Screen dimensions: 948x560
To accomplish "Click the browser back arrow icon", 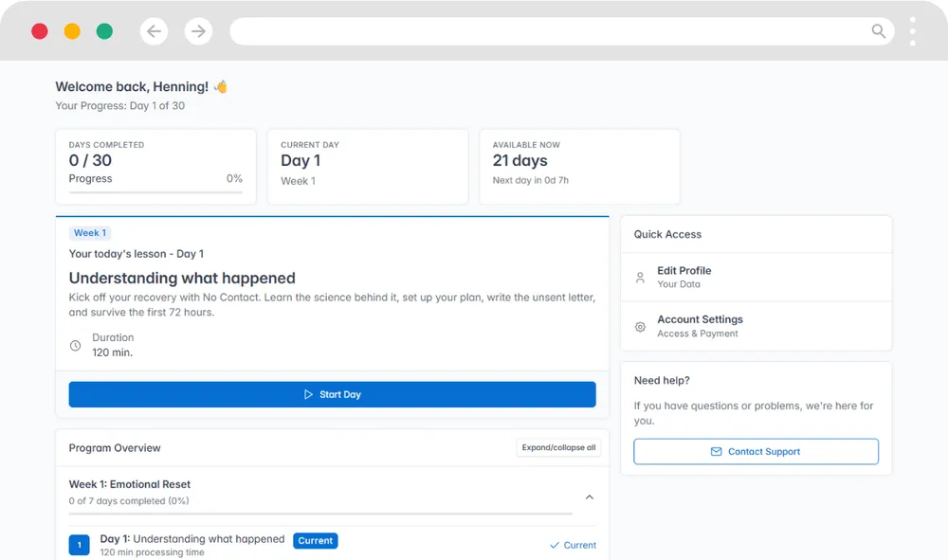I will tap(154, 31).
